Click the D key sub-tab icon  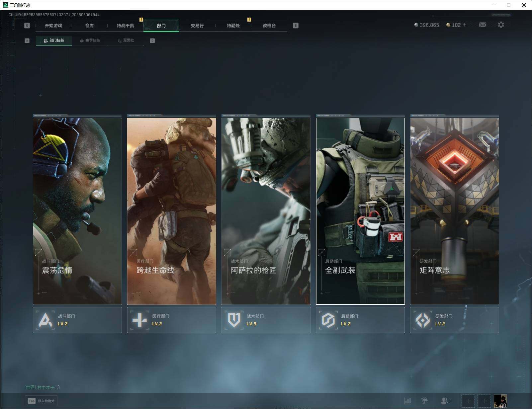[x=152, y=41]
